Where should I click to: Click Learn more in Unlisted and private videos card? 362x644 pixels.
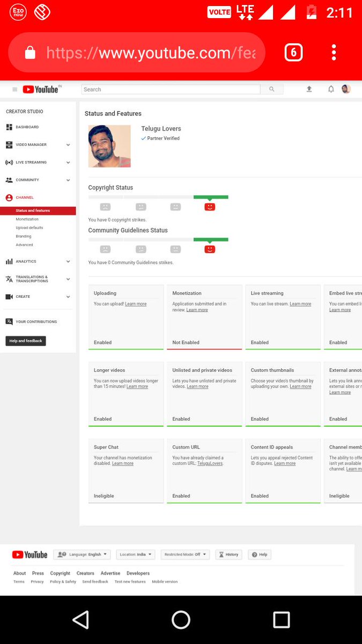click(x=197, y=386)
